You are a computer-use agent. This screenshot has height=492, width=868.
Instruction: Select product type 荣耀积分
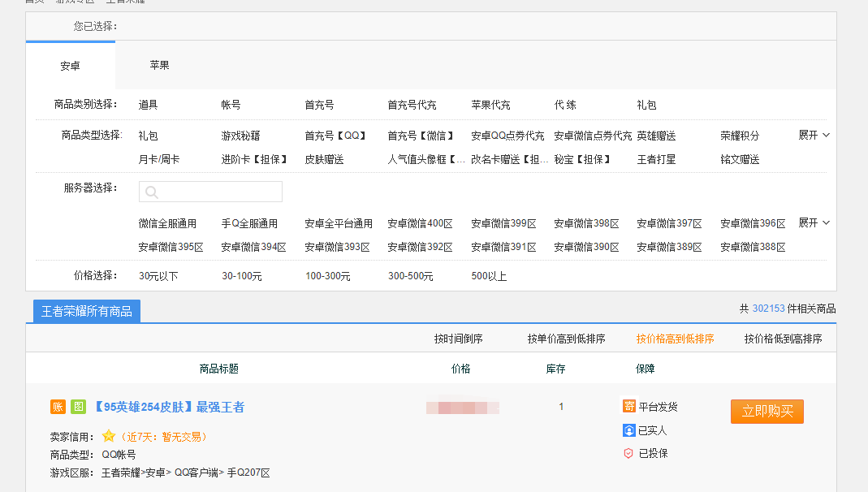[x=740, y=136]
